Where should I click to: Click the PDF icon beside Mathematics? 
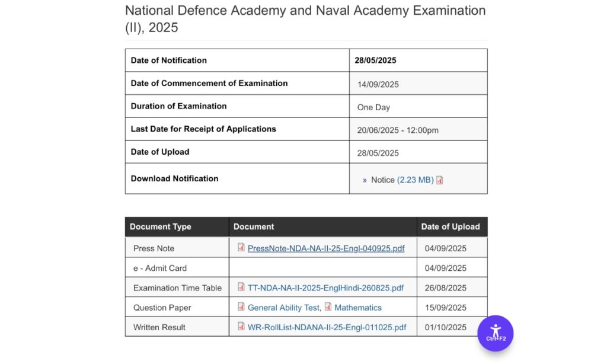point(328,307)
